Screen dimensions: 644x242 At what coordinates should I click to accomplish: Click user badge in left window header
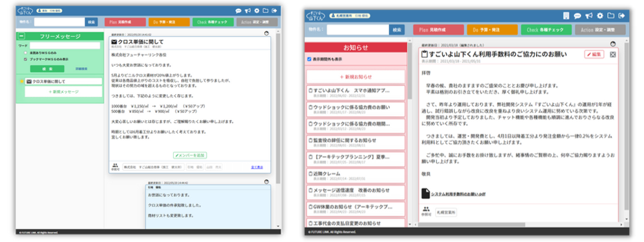coord(49,11)
